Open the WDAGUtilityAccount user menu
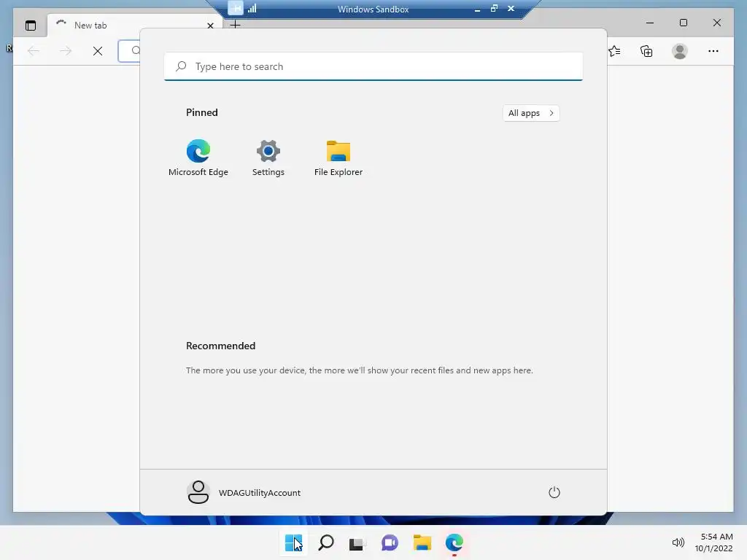Image resolution: width=747 pixels, height=560 pixels. point(244,492)
